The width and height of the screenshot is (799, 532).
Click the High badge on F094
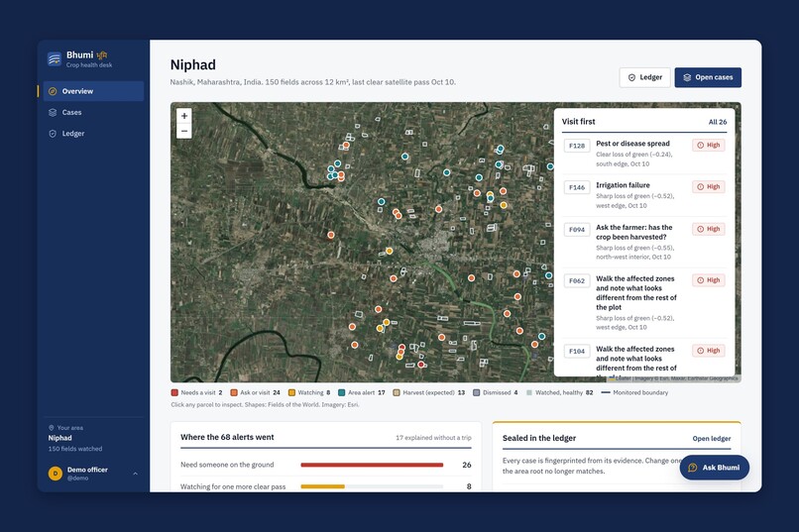pos(709,229)
